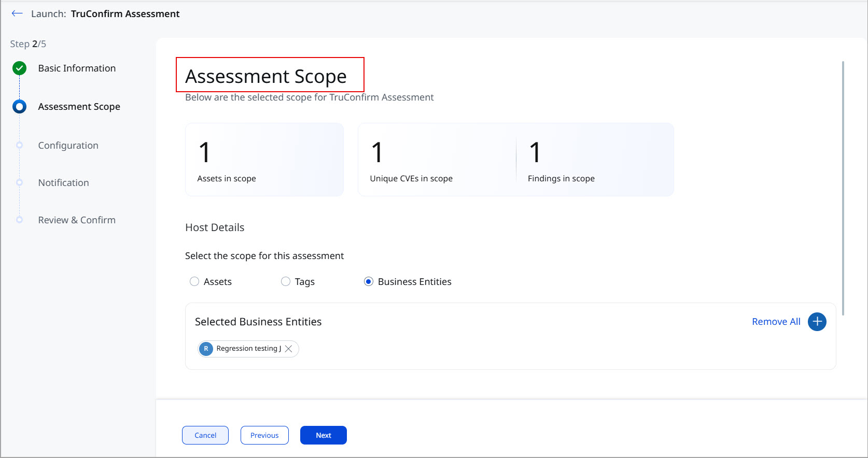Click the Review & Confirm step dot

pyautogui.click(x=19, y=220)
